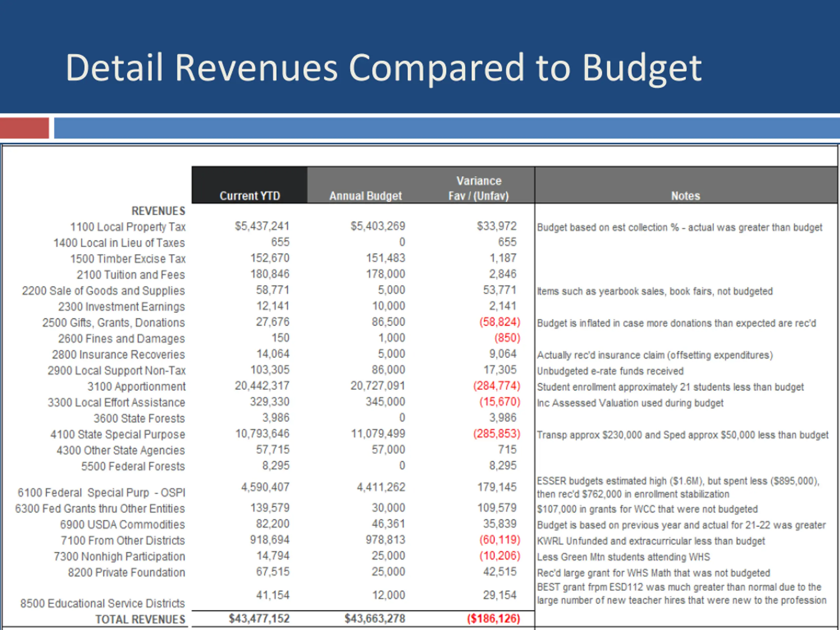Click note 'Budget is inflated in case more donations'
Image resolution: width=840 pixels, height=630 pixels.
(676, 323)
